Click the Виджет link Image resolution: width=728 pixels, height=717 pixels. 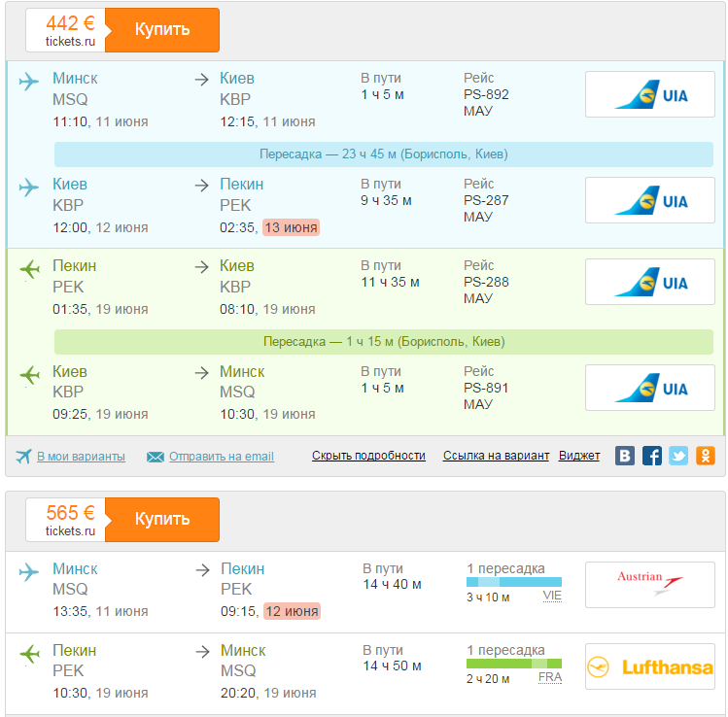pos(578,456)
